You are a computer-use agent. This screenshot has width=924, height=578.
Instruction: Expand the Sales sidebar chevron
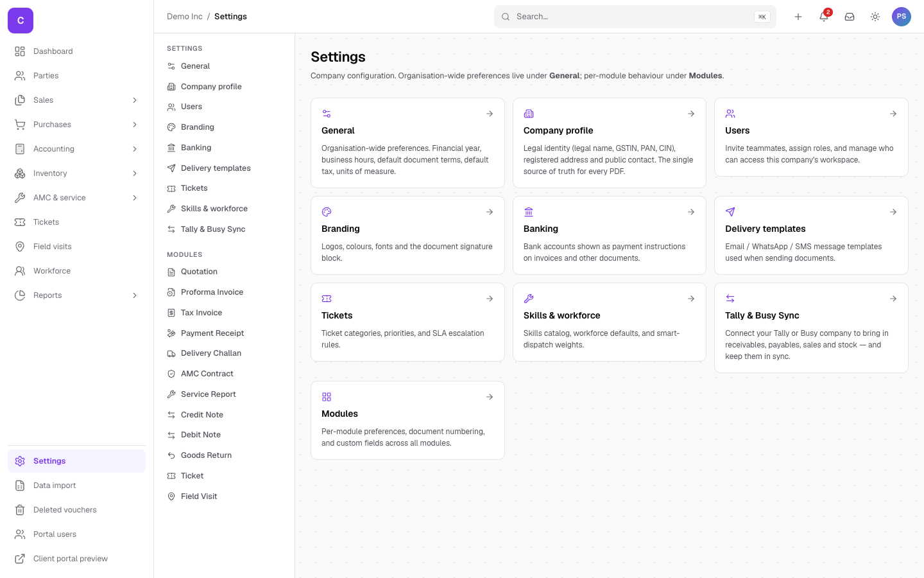click(135, 100)
